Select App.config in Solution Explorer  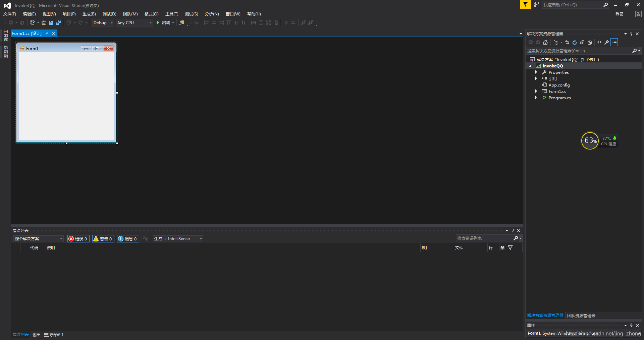pyautogui.click(x=559, y=85)
